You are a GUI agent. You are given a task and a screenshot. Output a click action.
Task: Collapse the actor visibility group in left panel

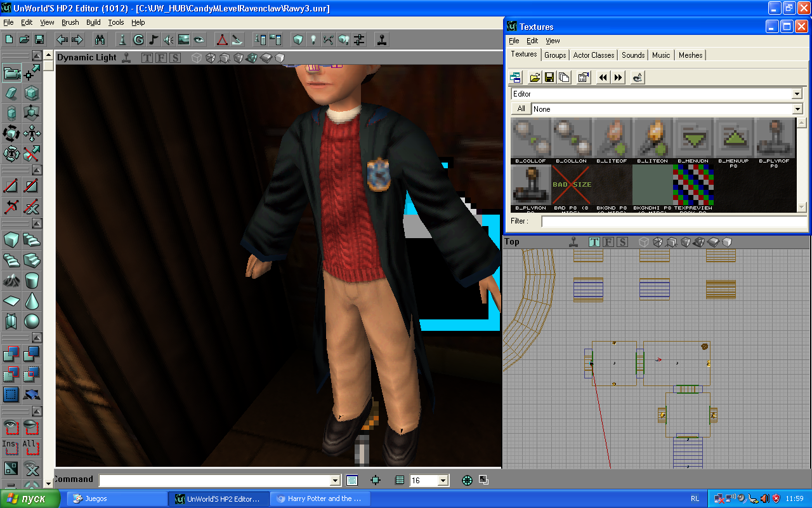coord(37,410)
